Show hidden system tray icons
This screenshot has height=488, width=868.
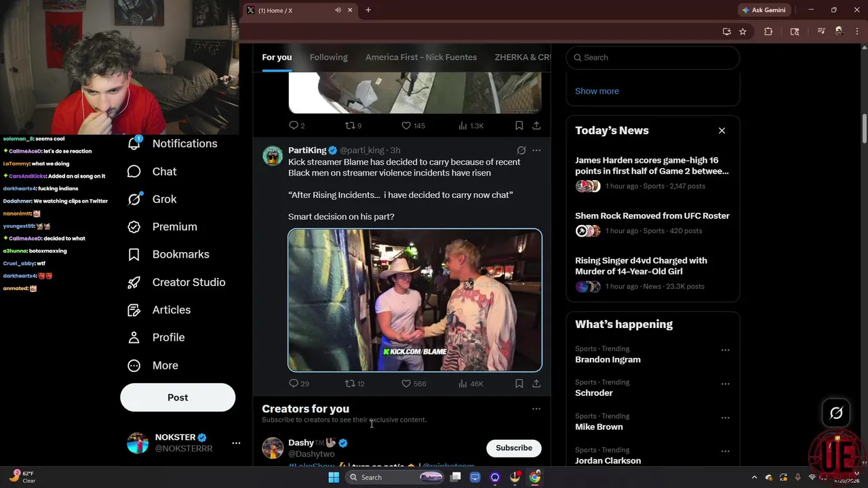[754, 477]
